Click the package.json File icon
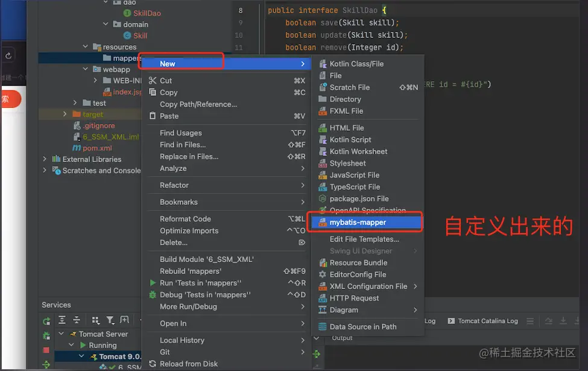The image size is (588, 371). 323,199
